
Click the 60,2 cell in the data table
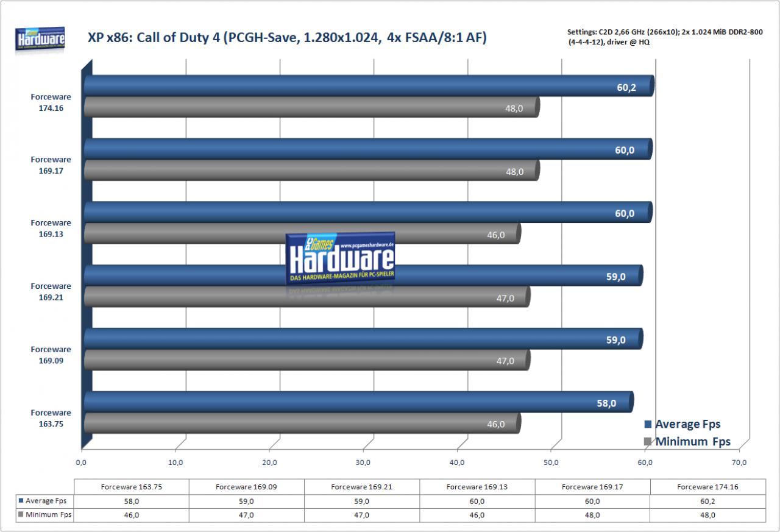(x=707, y=501)
